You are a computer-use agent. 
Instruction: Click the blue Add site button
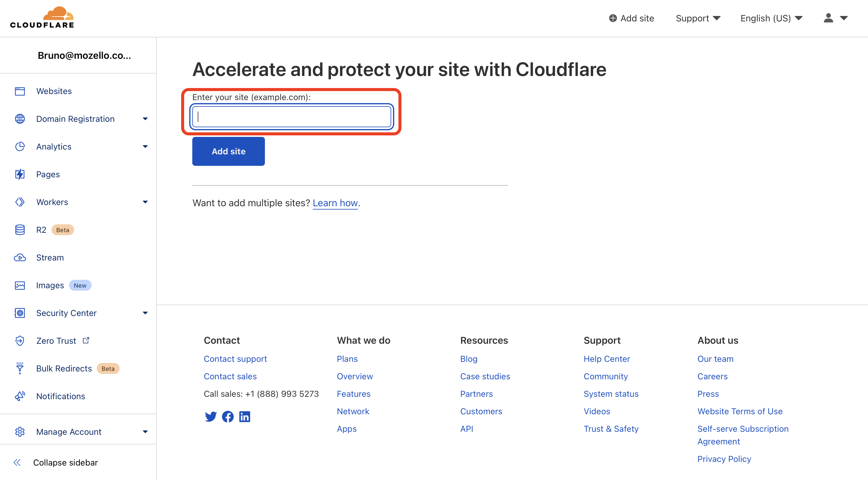pyautogui.click(x=228, y=151)
